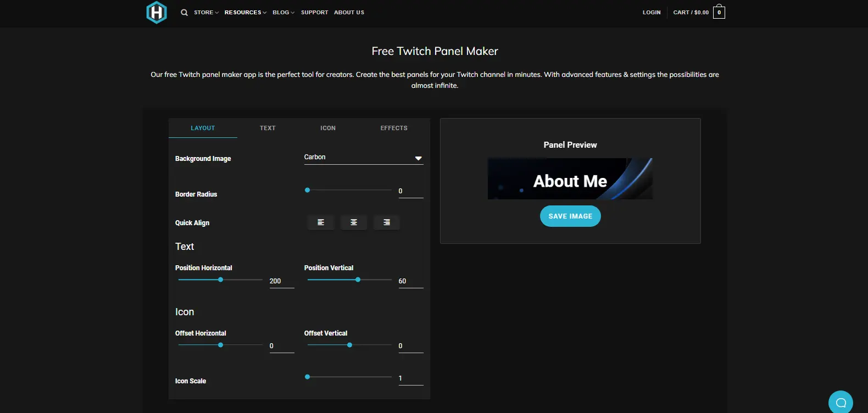The width and height of the screenshot is (868, 413).
Task: Focus the Border Radius value field
Action: pos(411,191)
